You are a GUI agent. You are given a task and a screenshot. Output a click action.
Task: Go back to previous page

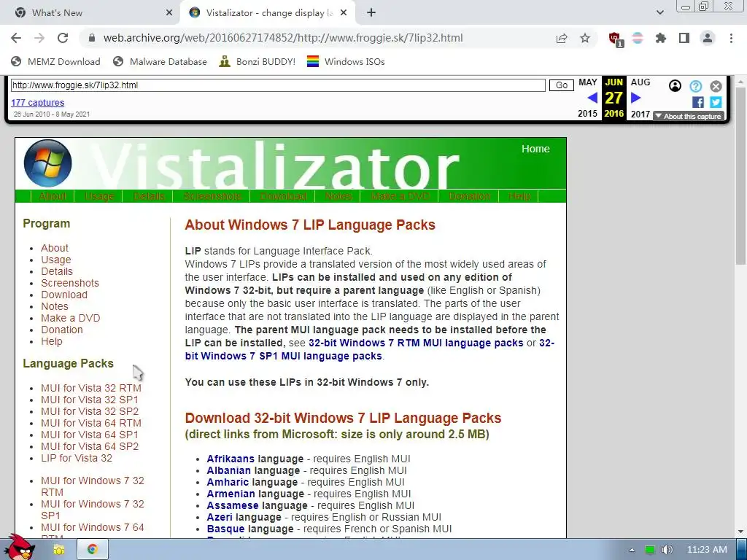pos(16,38)
